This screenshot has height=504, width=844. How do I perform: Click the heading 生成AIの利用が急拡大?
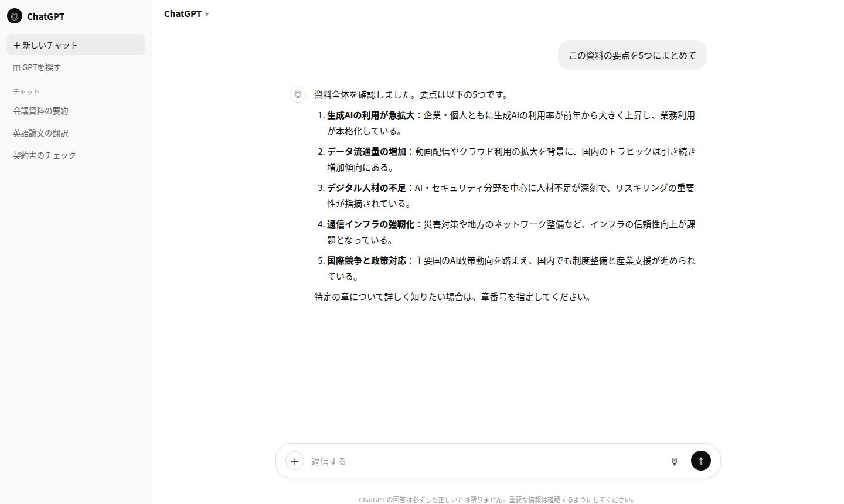click(371, 115)
